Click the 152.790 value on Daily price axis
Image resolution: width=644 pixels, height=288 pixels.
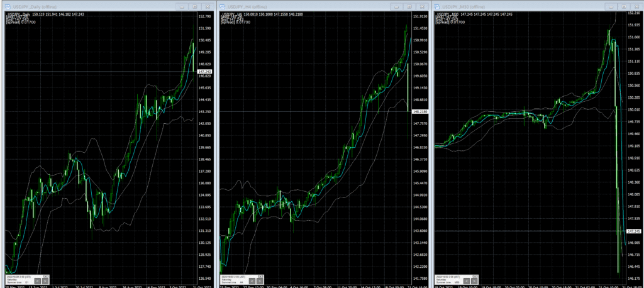coord(204,16)
